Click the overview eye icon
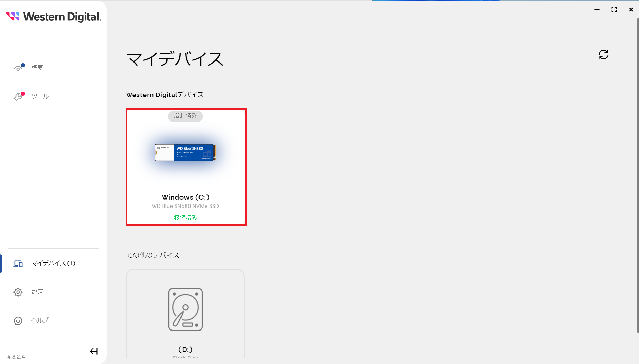The width and height of the screenshot is (639, 364). coord(18,68)
